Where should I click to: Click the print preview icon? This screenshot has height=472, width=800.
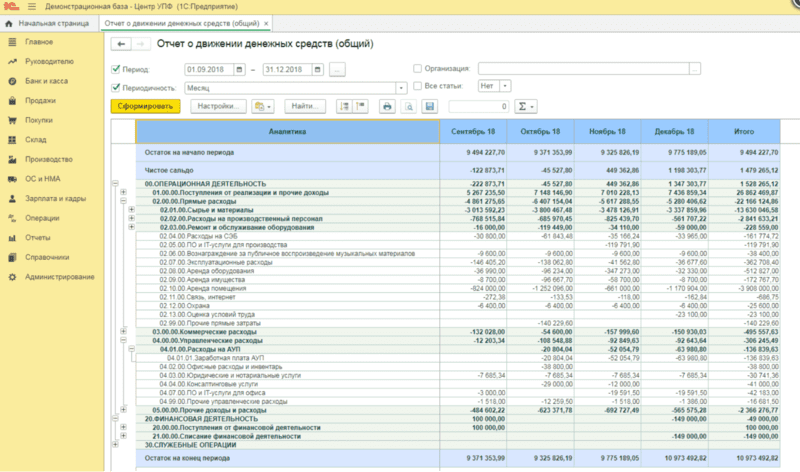pyautogui.click(x=408, y=106)
